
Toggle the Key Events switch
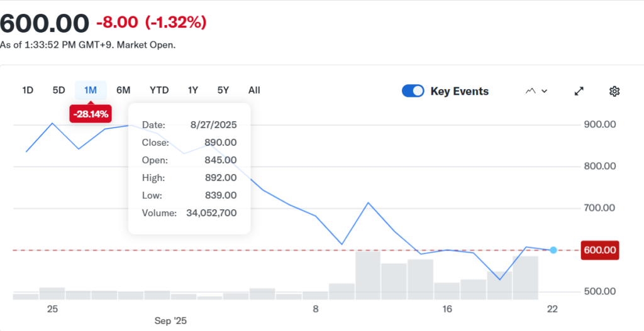413,91
